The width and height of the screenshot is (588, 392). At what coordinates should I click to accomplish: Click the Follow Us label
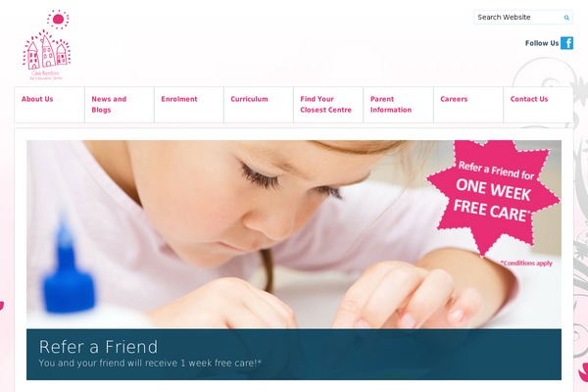click(542, 43)
